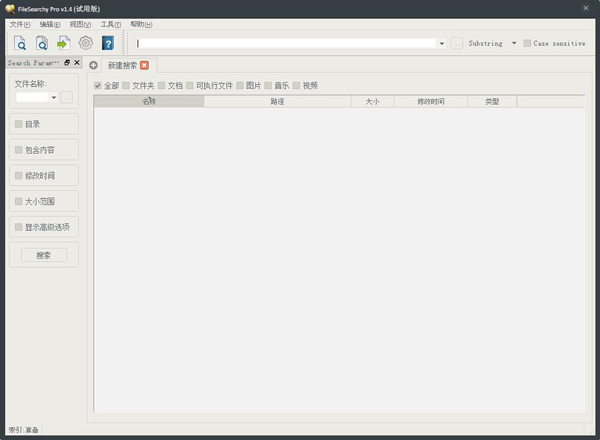Open the Substring match mode dropdown
The image size is (600, 440).
[514, 43]
